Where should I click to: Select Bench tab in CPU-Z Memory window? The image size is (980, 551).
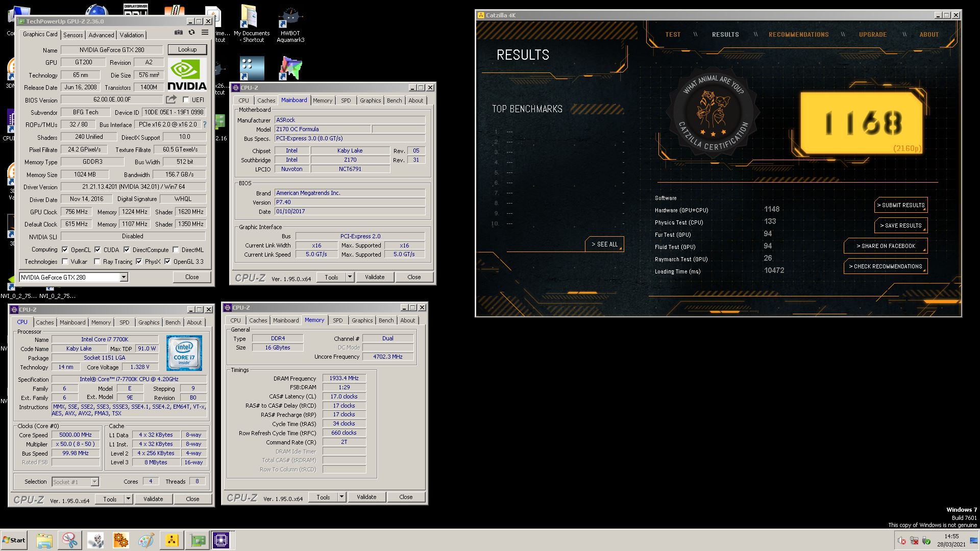tap(386, 320)
